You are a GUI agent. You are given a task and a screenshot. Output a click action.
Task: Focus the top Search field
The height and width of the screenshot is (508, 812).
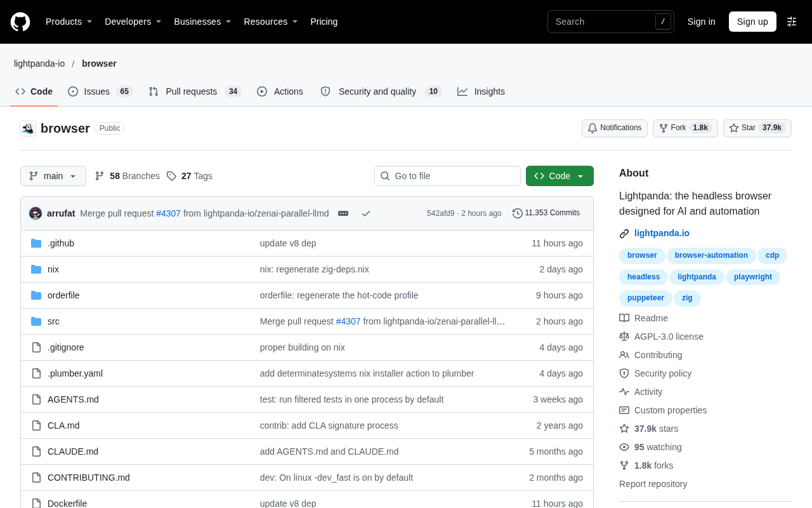point(611,22)
